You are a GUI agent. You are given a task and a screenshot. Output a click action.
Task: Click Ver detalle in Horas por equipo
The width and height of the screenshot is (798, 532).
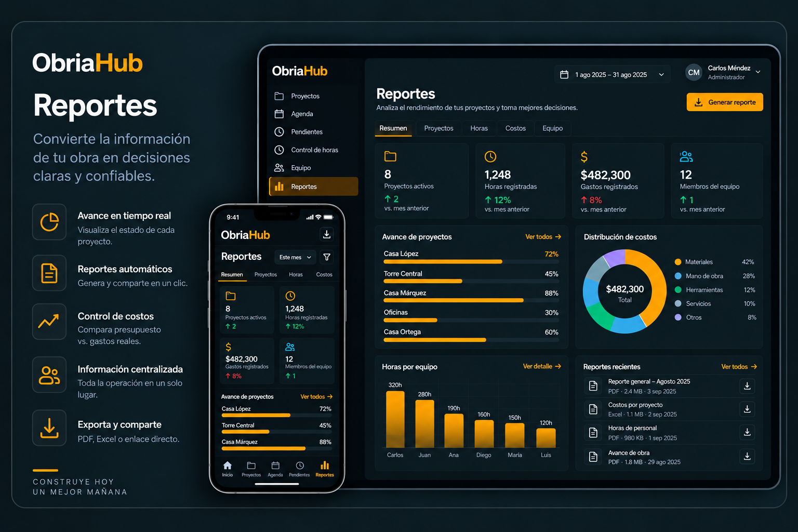[x=542, y=366]
